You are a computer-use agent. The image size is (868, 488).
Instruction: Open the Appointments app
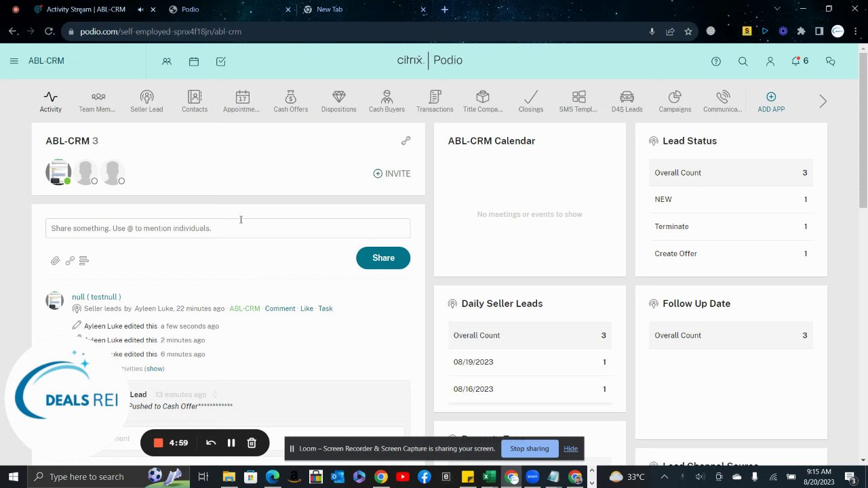point(241,101)
